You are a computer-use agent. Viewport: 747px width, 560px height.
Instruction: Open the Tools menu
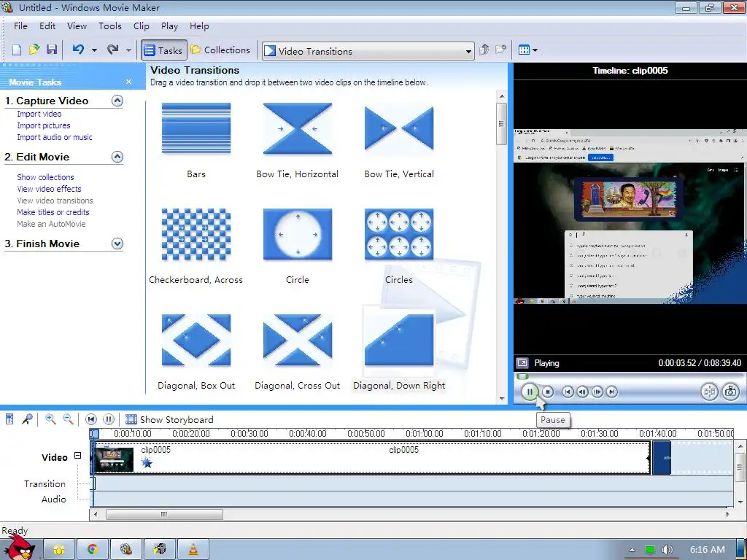click(110, 26)
